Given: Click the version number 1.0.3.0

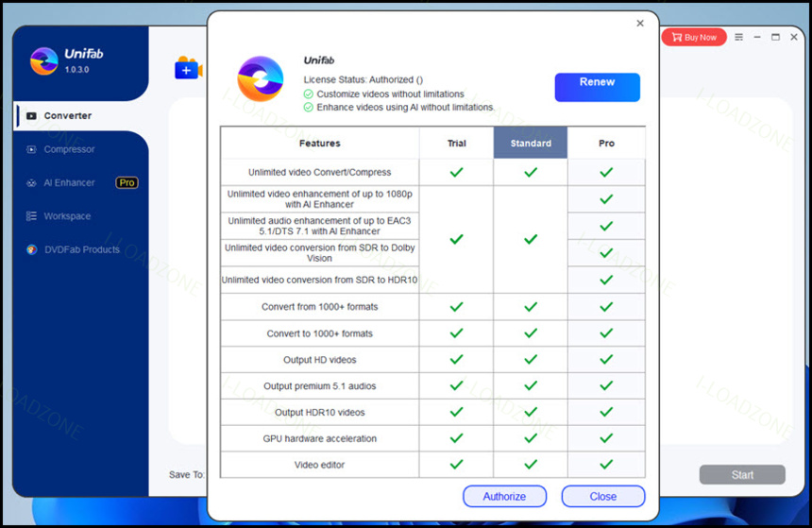Looking at the screenshot, I should (x=76, y=70).
